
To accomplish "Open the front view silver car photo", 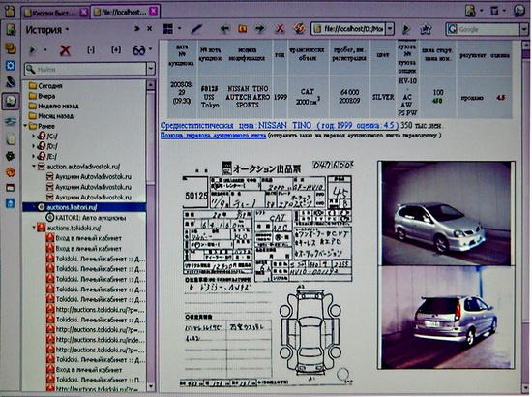I will pyautogui.click(x=446, y=213).
